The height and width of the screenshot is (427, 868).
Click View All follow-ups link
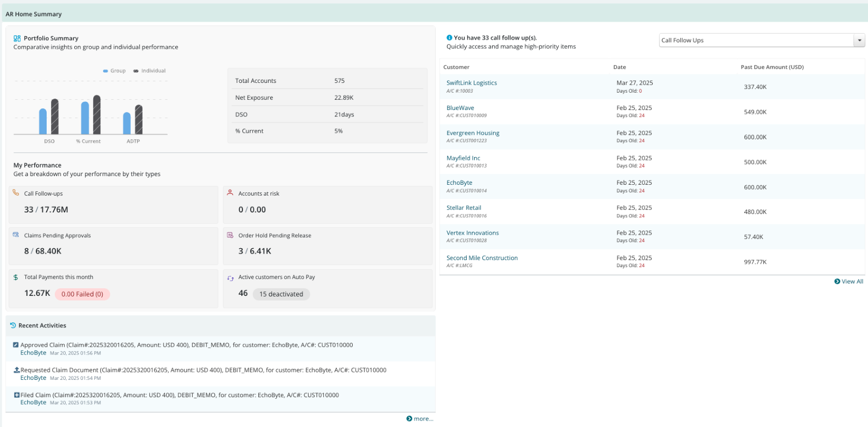852,281
